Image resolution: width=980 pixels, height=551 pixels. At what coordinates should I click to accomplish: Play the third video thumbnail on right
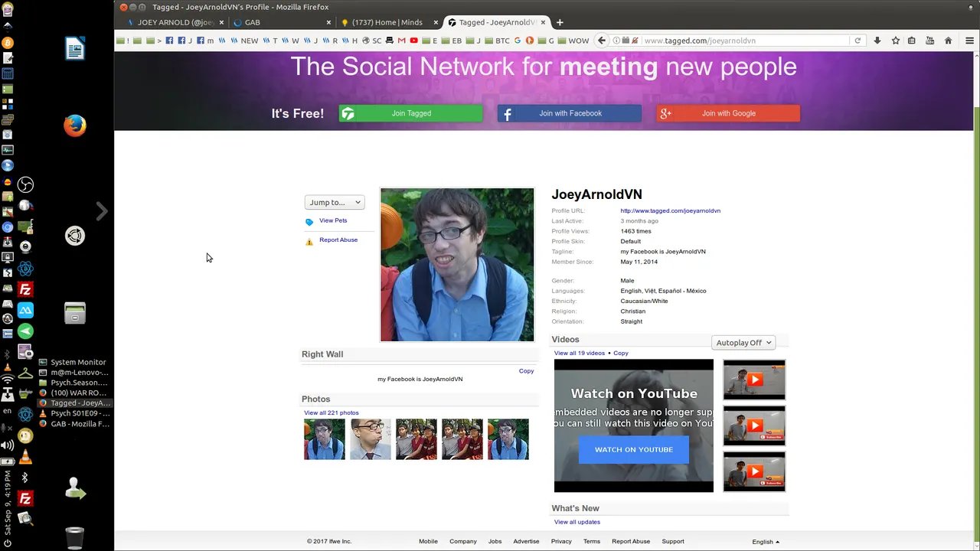pyautogui.click(x=754, y=471)
